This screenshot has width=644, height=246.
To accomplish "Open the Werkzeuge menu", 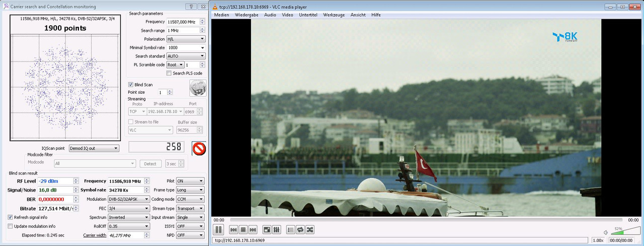I will [x=334, y=15].
